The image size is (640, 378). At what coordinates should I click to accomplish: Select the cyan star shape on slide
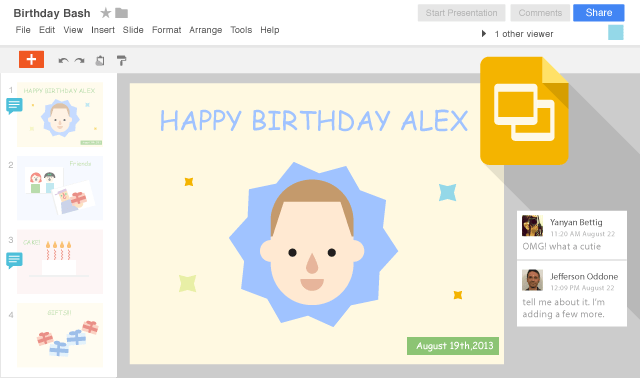[447, 192]
